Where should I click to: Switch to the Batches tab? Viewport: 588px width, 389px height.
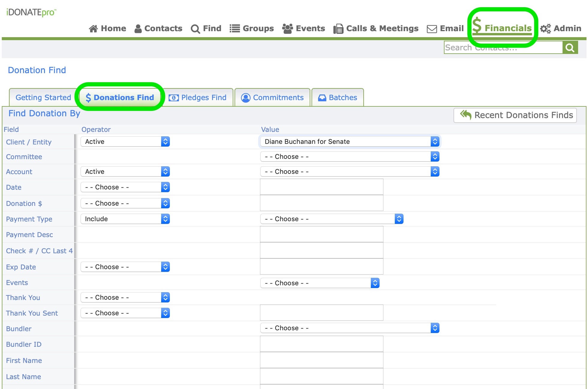(338, 98)
